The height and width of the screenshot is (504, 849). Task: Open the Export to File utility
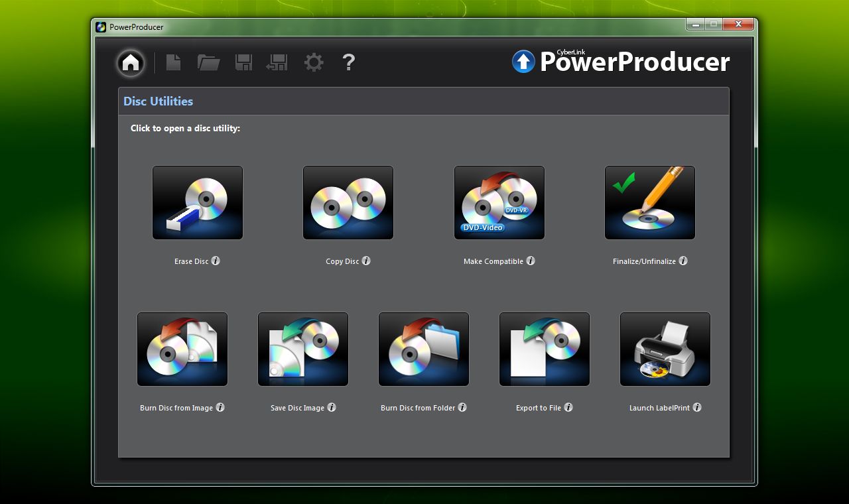(545, 349)
